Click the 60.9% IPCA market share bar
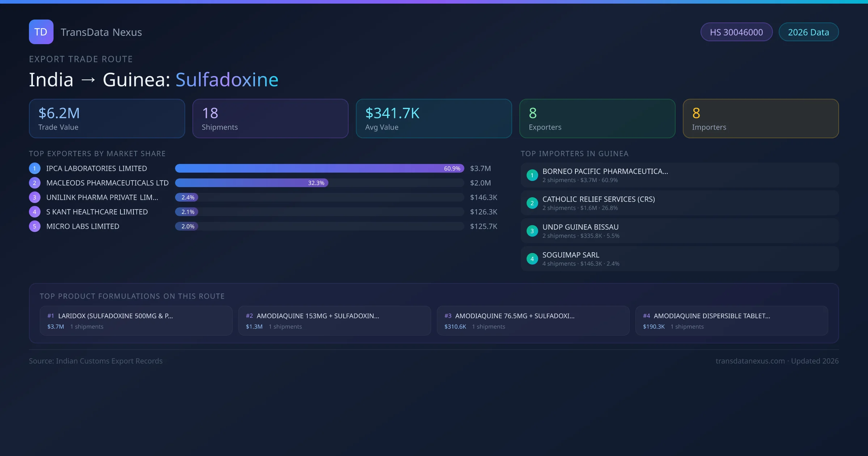 pos(319,168)
